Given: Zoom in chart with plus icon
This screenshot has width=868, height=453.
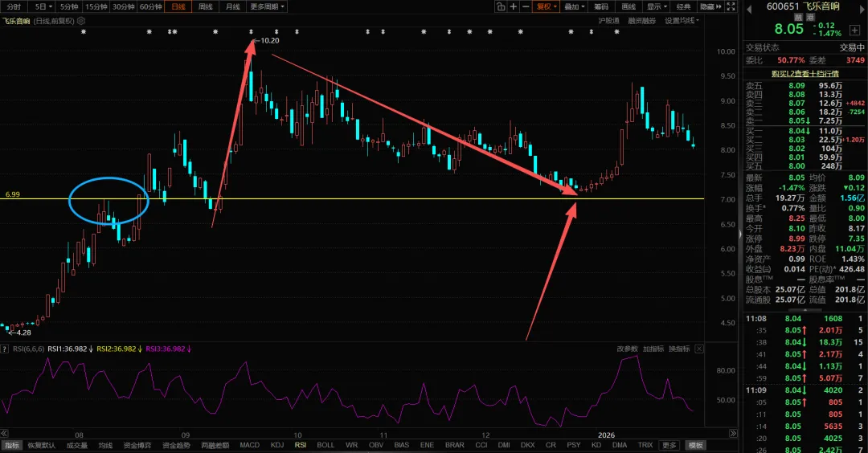Looking at the screenshot, I should [513, 6].
